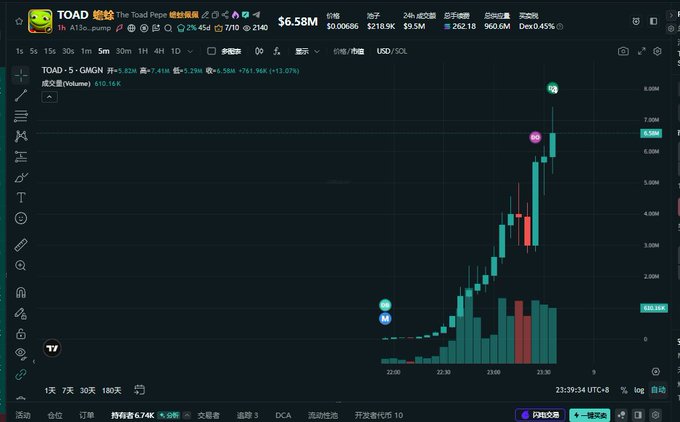Toggle magnet snap mode
The width and height of the screenshot is (680, 422).
pyautogui.click(x=21, y=292)
